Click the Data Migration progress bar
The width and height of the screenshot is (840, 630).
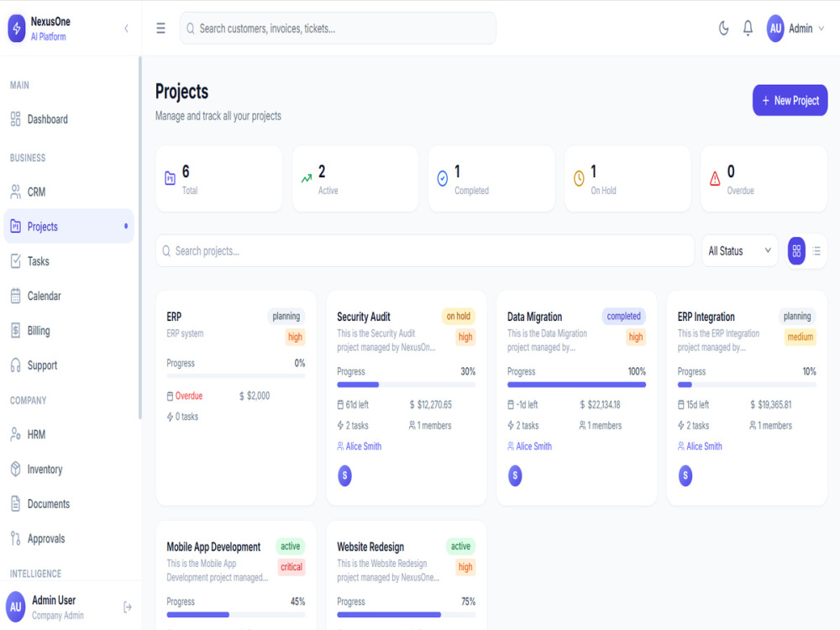576,385
